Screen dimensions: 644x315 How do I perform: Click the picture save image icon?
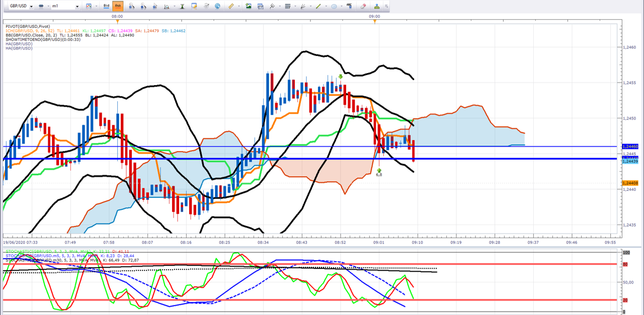point(249,7)
